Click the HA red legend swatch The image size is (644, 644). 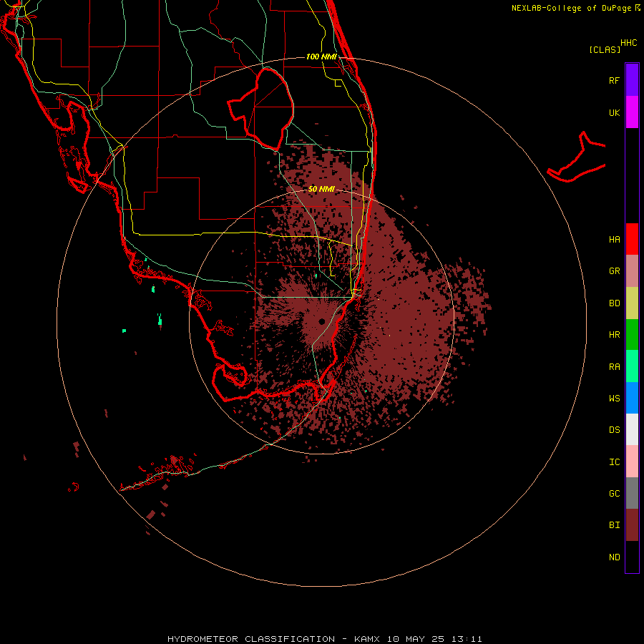coord(632,239)
